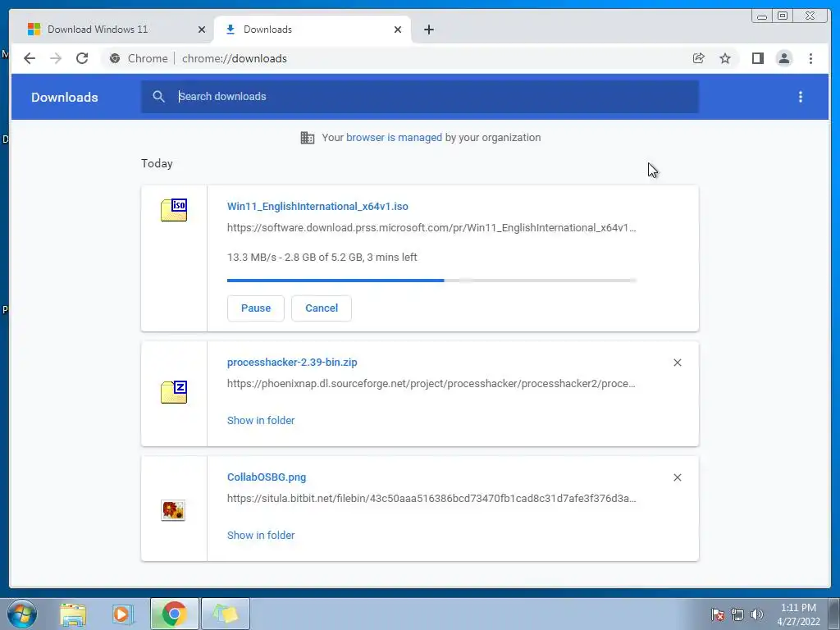This screenshot has height=630, width=840.
Task: Remove processhacker-2.39-bin.zip from the list
Action: (677, 363)
